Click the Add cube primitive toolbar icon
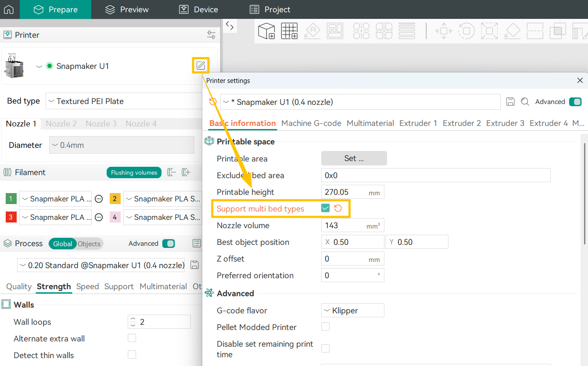The width and height of the screenshot is (588, 366). pos(266,31)
